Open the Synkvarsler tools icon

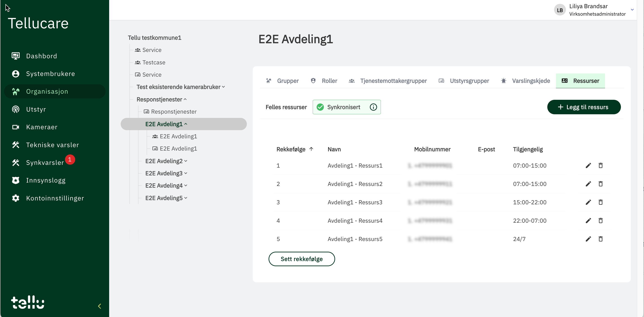(x=15, y=163)
